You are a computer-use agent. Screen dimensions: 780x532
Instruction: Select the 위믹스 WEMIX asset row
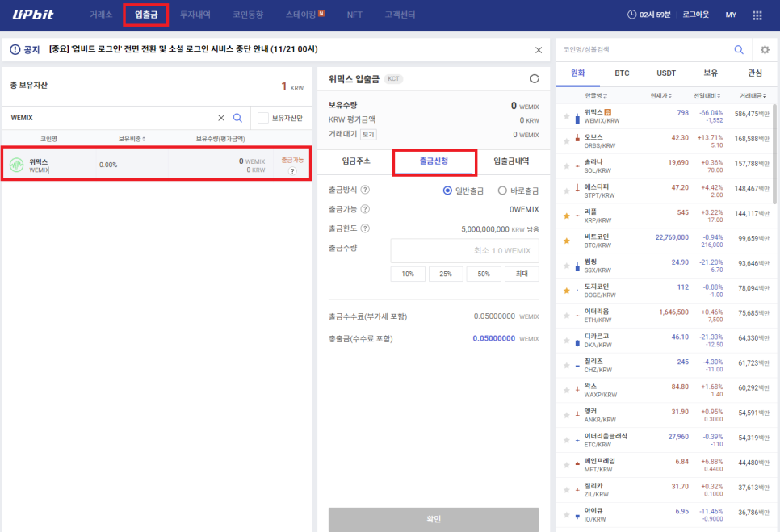pos(156,165)
